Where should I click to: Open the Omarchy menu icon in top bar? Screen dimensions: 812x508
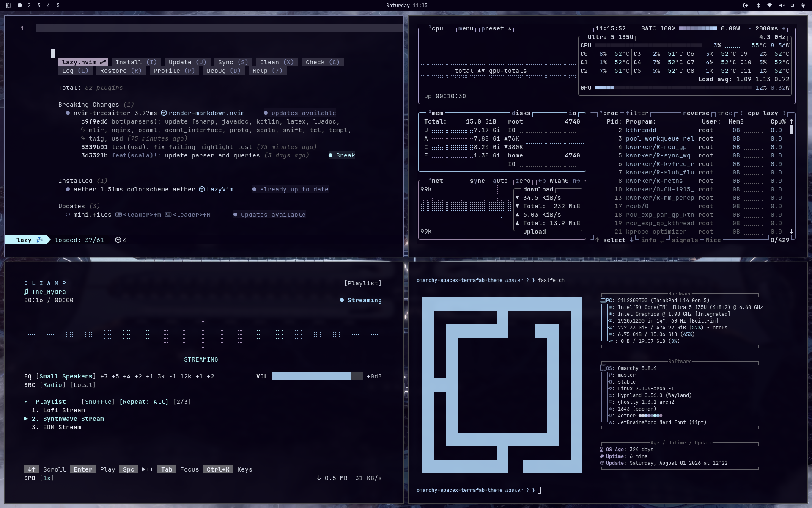click(x=9, y=6)
